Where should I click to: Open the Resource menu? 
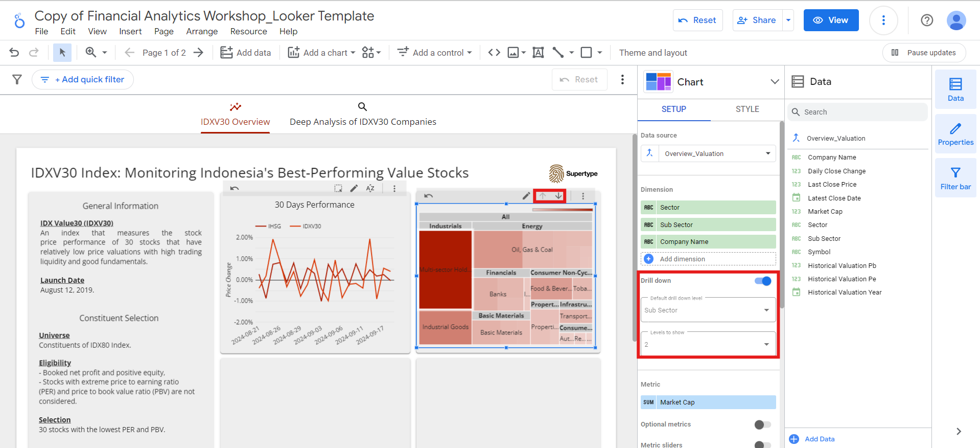(x=248, y=31)
